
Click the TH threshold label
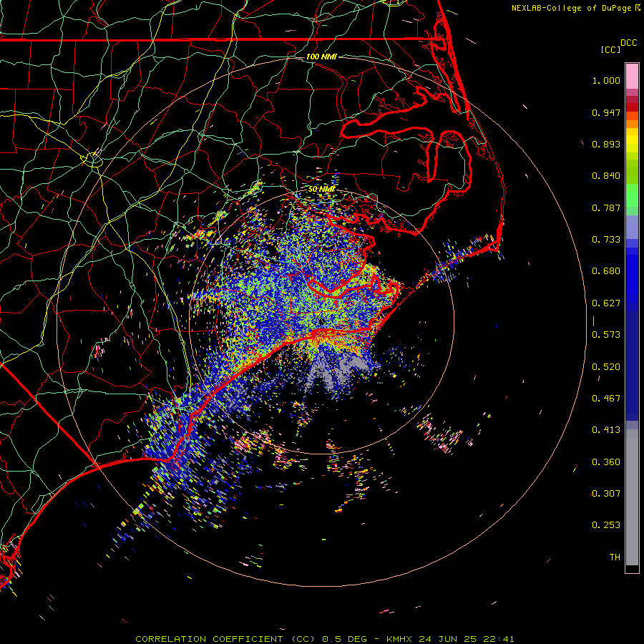coord(615,557)
